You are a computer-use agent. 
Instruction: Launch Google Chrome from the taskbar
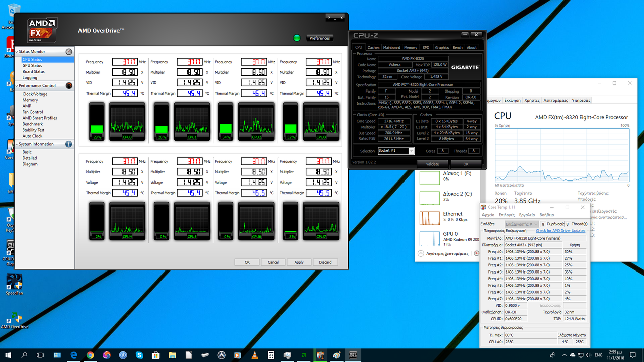point(90,355)
